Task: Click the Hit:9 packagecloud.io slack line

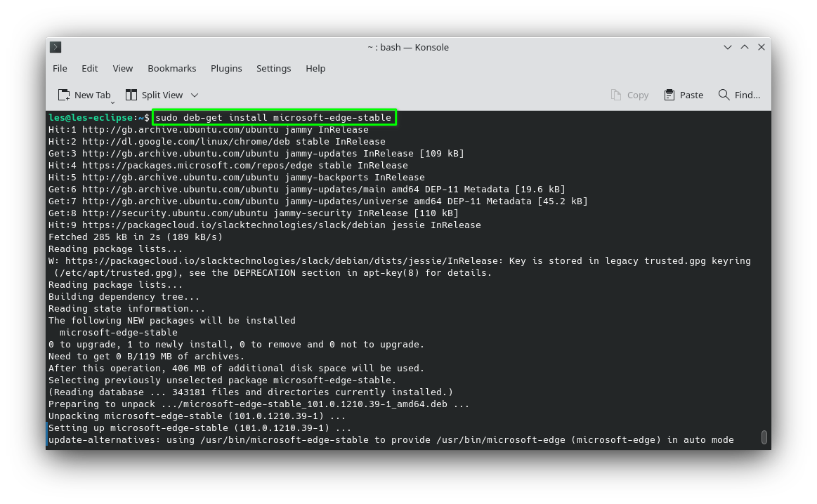Action: (x=265, y=225)
